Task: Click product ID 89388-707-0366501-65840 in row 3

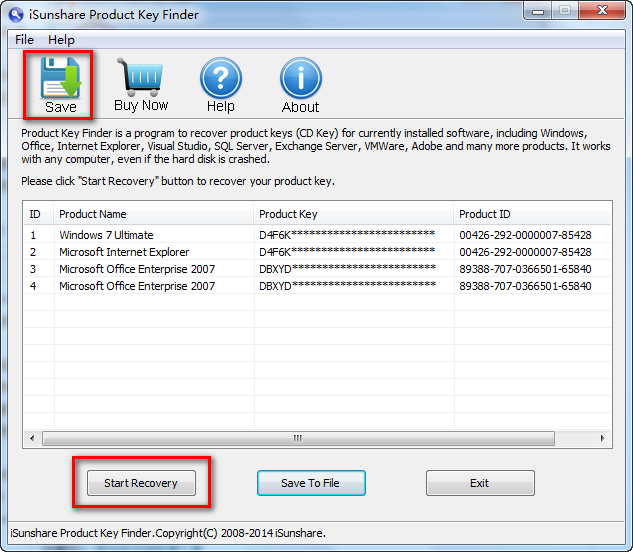Action: (525, 269)
